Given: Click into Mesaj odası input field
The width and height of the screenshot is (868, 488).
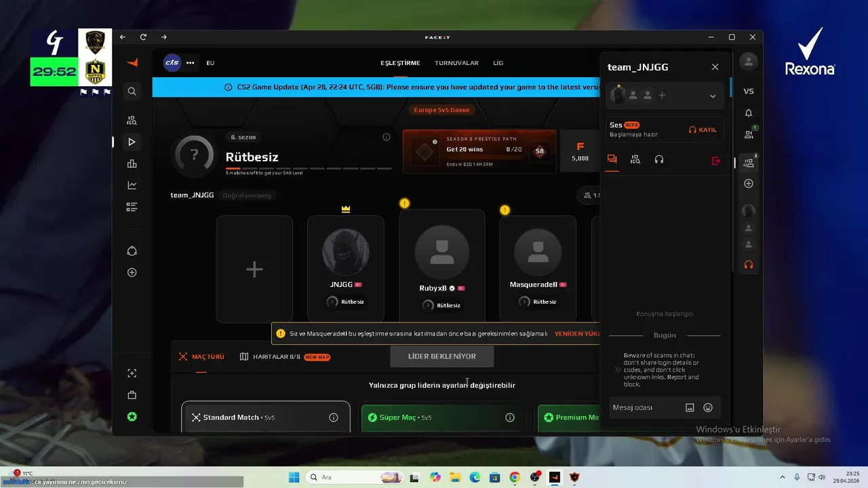Looking at the screenshot, I should click(645, 407).
